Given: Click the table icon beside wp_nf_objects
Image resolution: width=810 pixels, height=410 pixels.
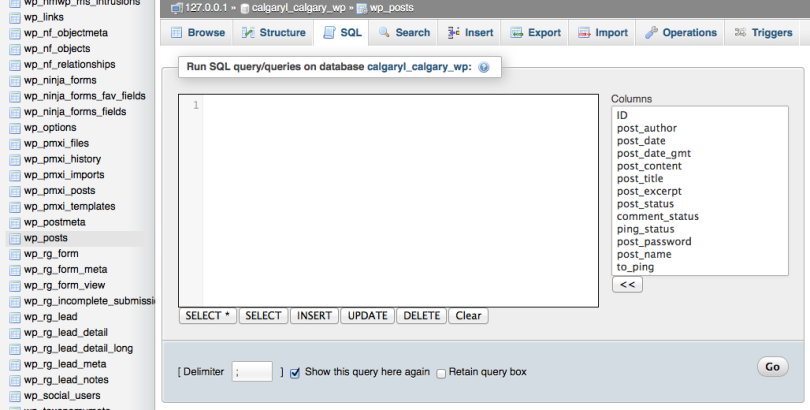Looking at the screenshot, I should tap(15, 49).
